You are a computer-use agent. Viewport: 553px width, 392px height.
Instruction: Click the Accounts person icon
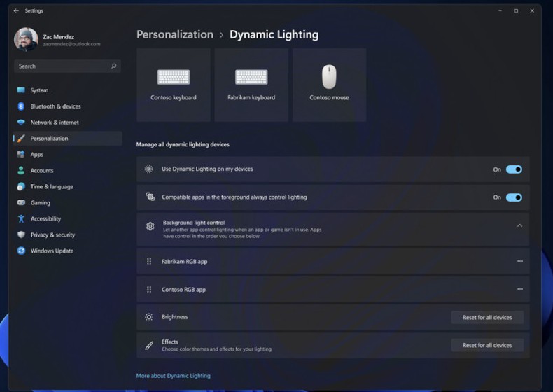(x=21, y=170)
